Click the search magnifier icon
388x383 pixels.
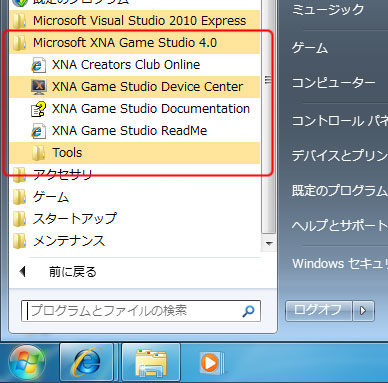[x=248, y=311]
